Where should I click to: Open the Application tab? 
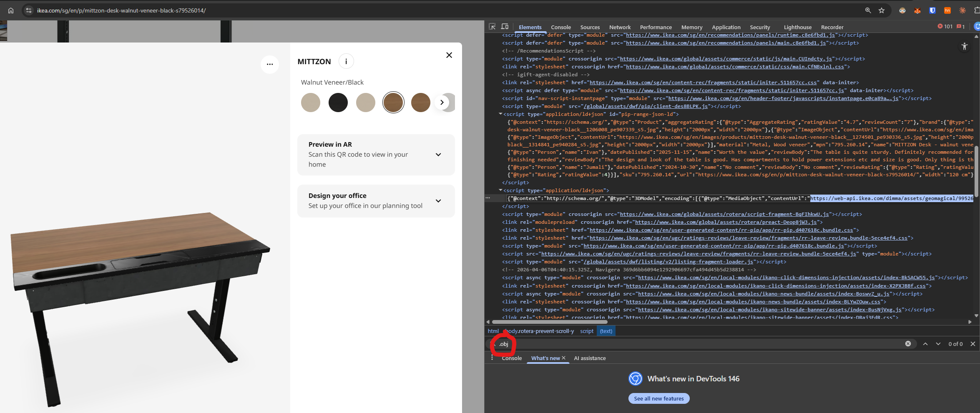[x=726, y=27]
